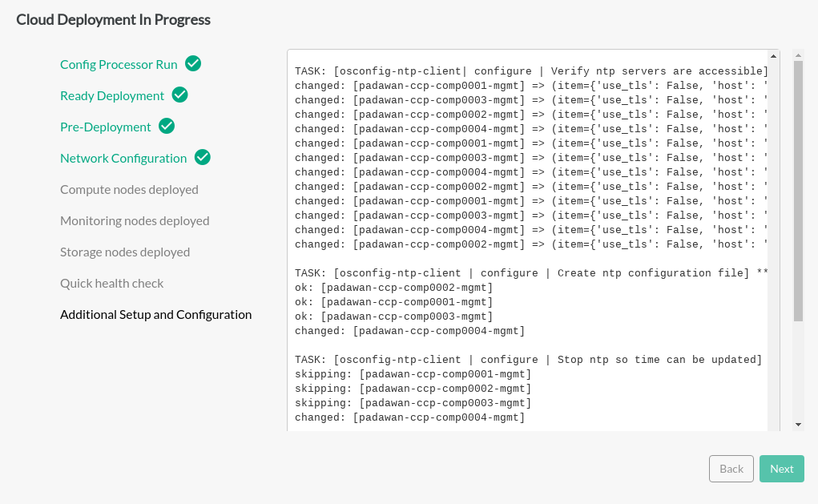818x504 pixels.
Task: View the Network Configuration step
Action: 123,159
